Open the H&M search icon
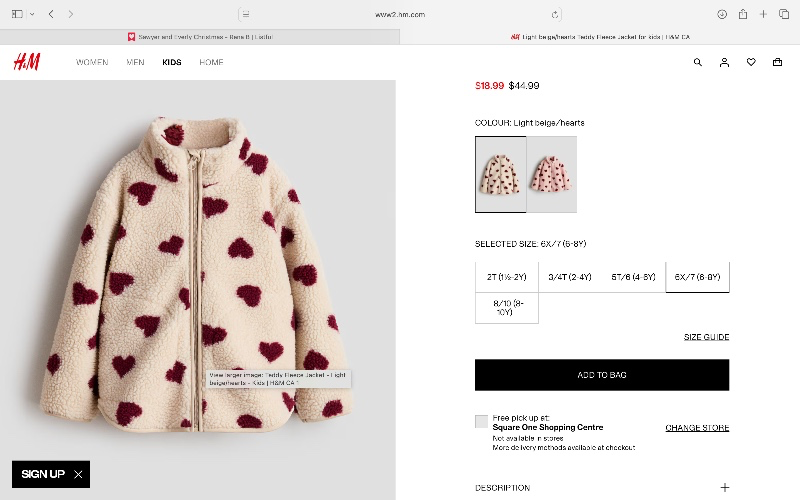The image size is (800, 500). 697,62
